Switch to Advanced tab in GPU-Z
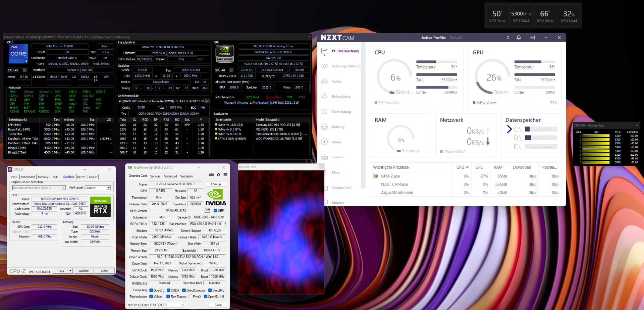This screenshot has width=644, height=310. click(x=170, y=176)
